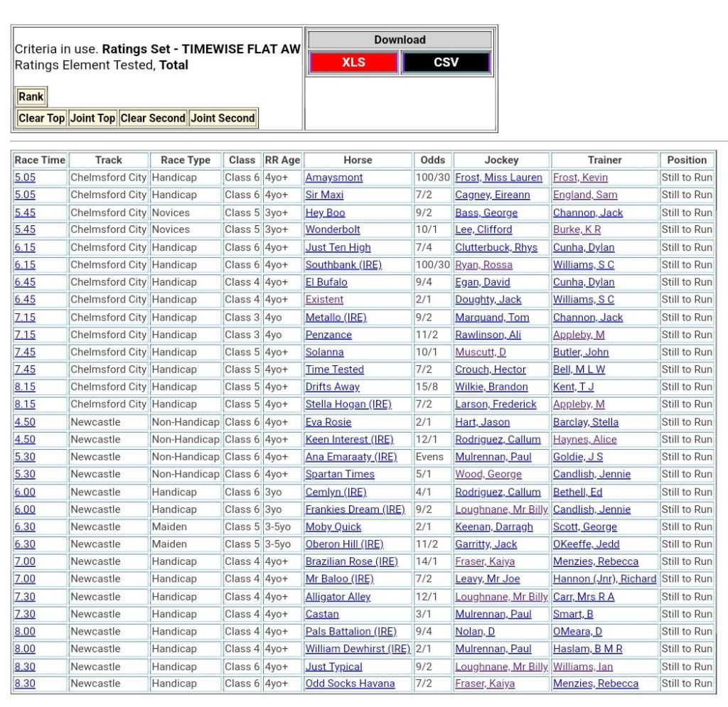Click the Odds column header

click(432, 160)
